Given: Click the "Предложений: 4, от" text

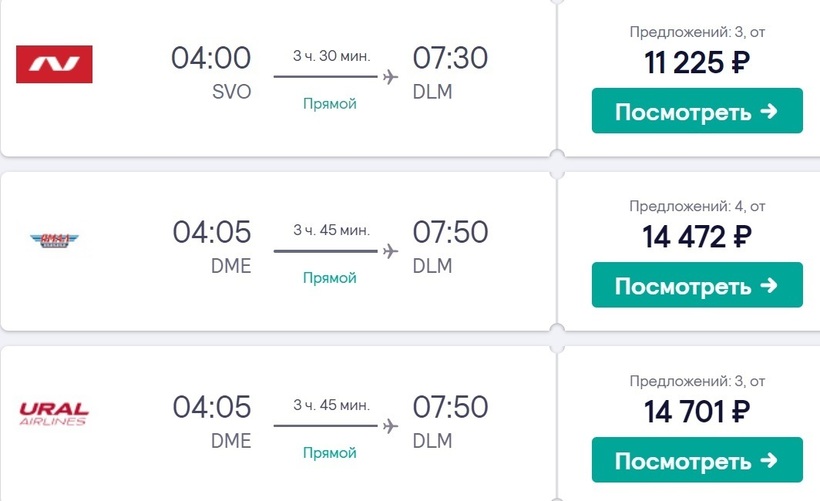Looking at the screenshot, I should (x=697, y=206).
